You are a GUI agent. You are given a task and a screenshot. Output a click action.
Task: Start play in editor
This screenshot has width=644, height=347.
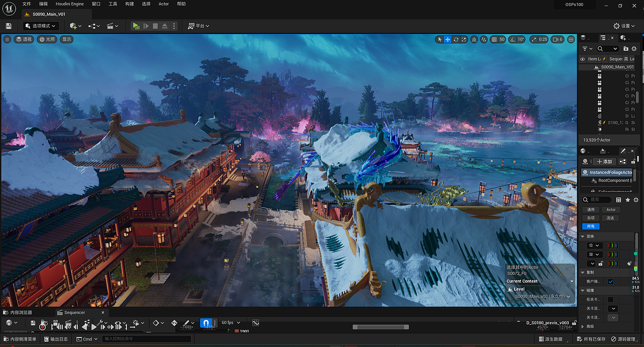136,26
